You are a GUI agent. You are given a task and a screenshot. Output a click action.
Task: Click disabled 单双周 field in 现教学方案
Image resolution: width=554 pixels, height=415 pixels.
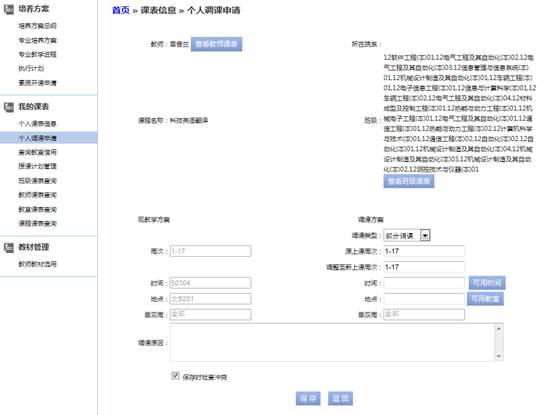click(211, 314)
